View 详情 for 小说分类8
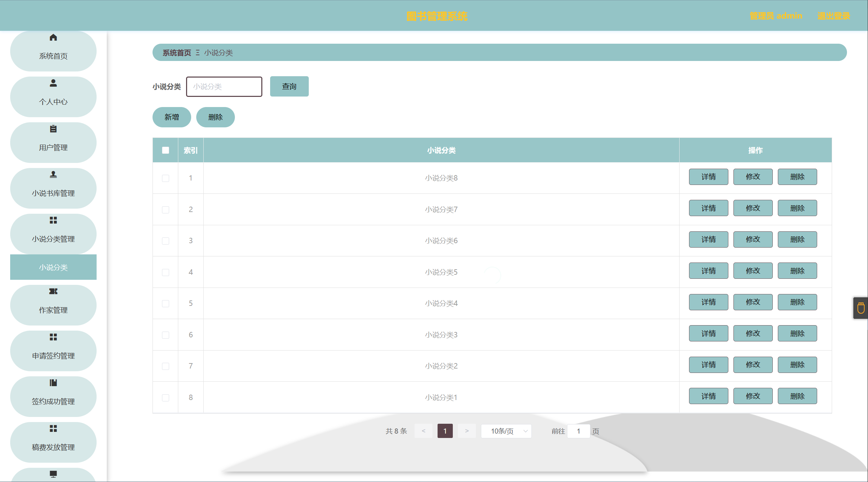The height and width of the screenshot is (482, 868). [x=708, y=177]
